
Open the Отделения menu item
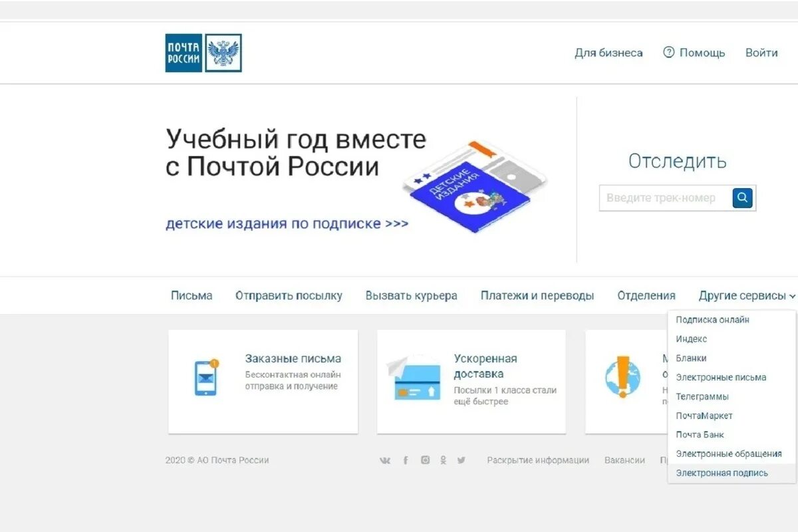(x=646, y=296)
